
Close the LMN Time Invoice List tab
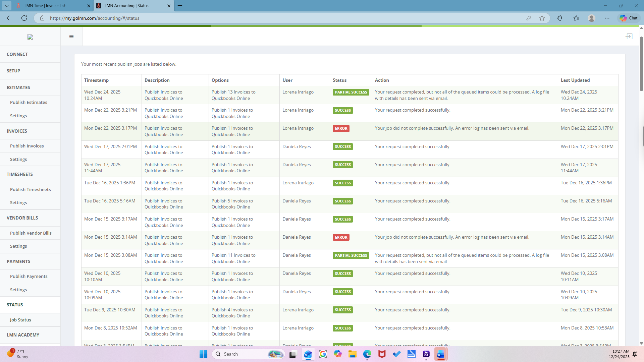(89, 6)
